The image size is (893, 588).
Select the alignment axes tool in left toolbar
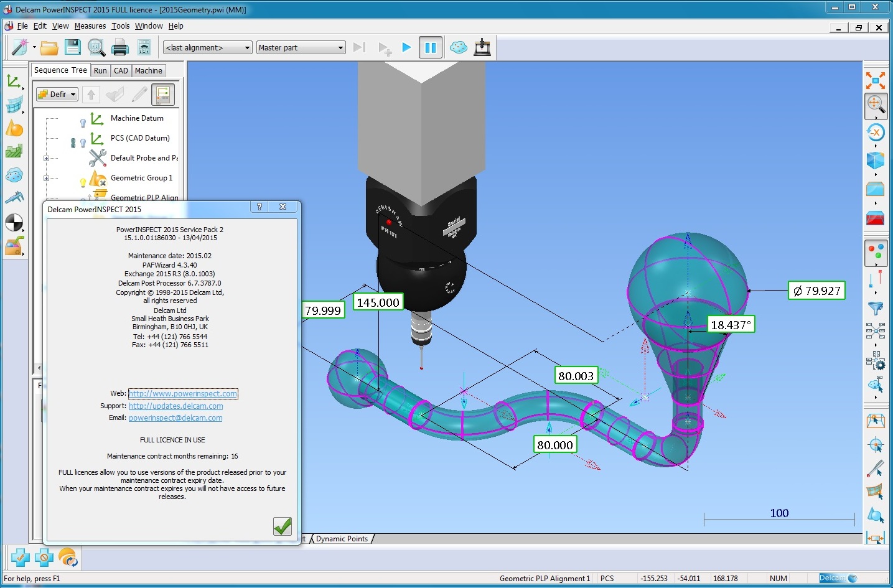tap(14, 81)
